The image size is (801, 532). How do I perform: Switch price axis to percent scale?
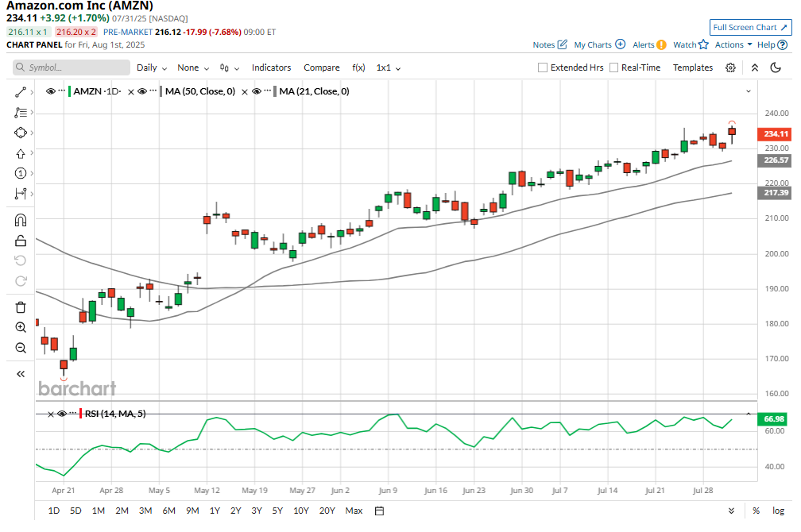(x=756, y=511)
